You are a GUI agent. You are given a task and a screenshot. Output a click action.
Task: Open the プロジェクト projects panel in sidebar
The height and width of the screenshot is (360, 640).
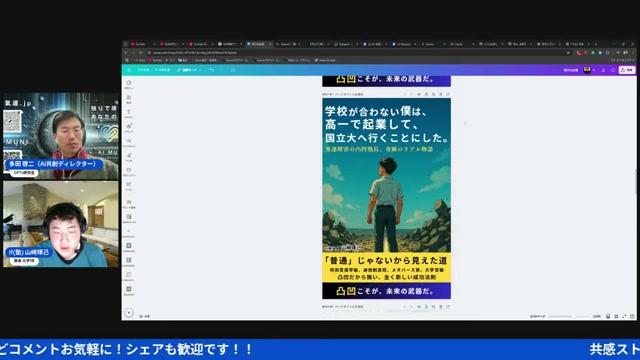[129, 172]
